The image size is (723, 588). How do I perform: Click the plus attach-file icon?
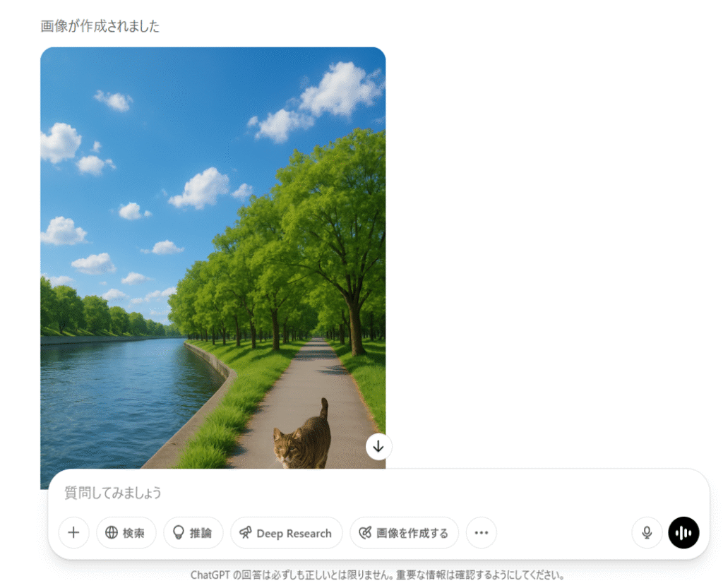pos(73,533)
